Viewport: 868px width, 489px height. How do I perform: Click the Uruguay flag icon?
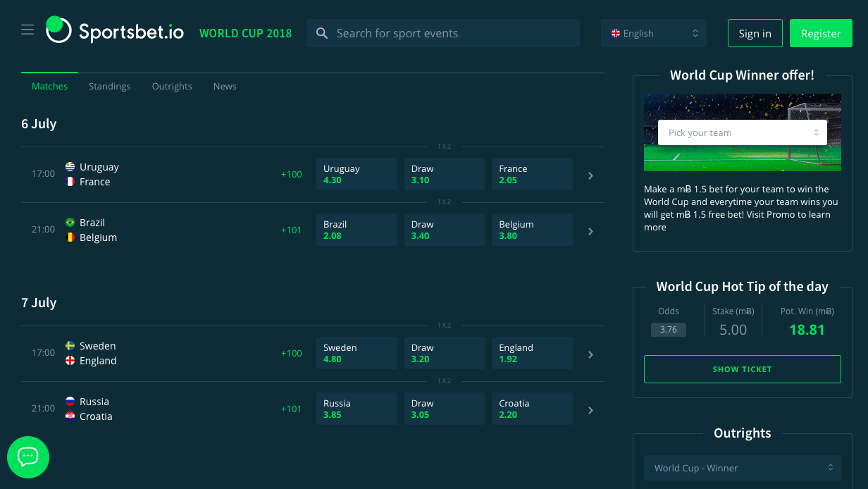pos(70,167)
